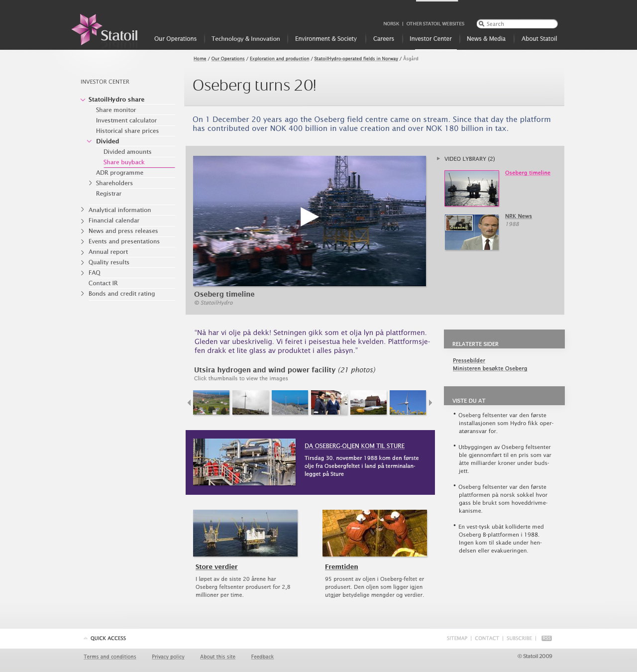This screenshot has height=672, width=637.
Task: Open Fremtiden drill workers image
Action: (375, 533)
